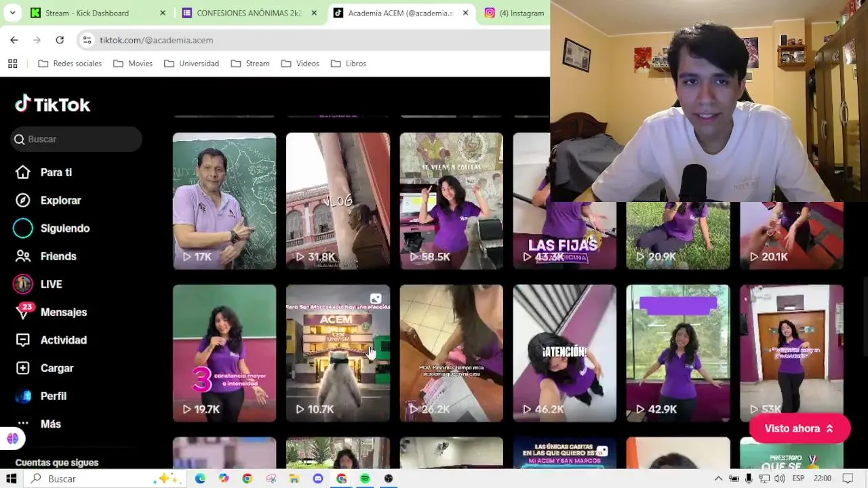Open the Más options menu
Screen dimensions: 868x488
(x=38, y=424)
